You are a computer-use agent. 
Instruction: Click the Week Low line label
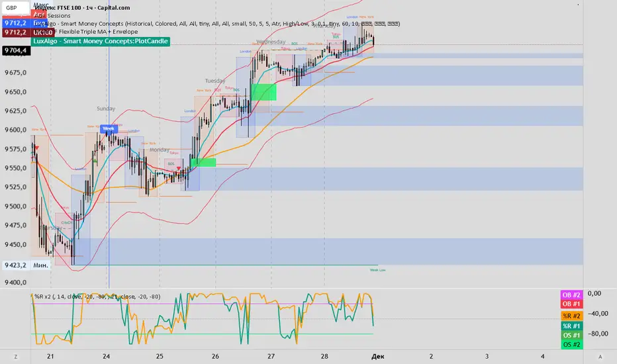(x=377, y=270)
